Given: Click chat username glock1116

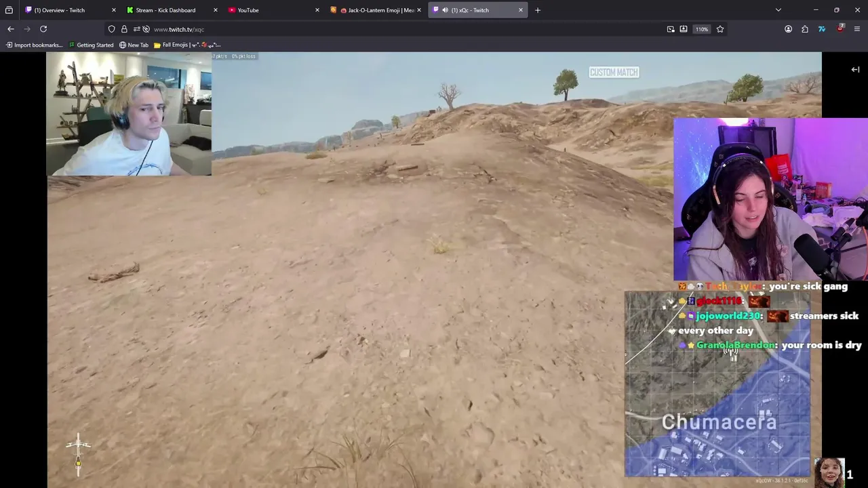Looking at the screenshot, I should (x=719, y=301).
